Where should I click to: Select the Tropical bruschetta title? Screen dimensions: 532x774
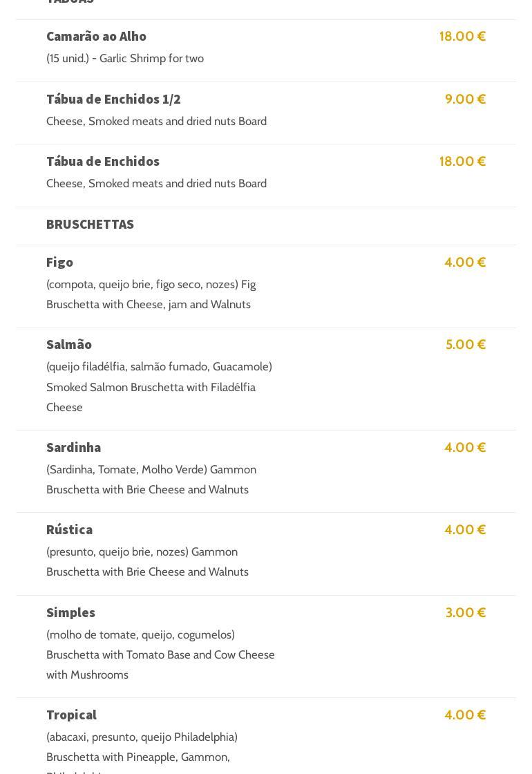71,715
